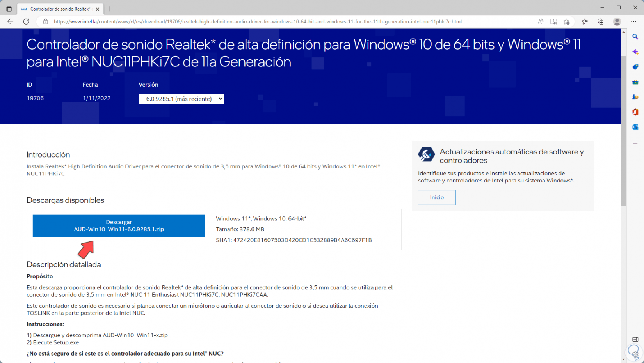Click the Inicio button for automatic updates

point(436,197)
